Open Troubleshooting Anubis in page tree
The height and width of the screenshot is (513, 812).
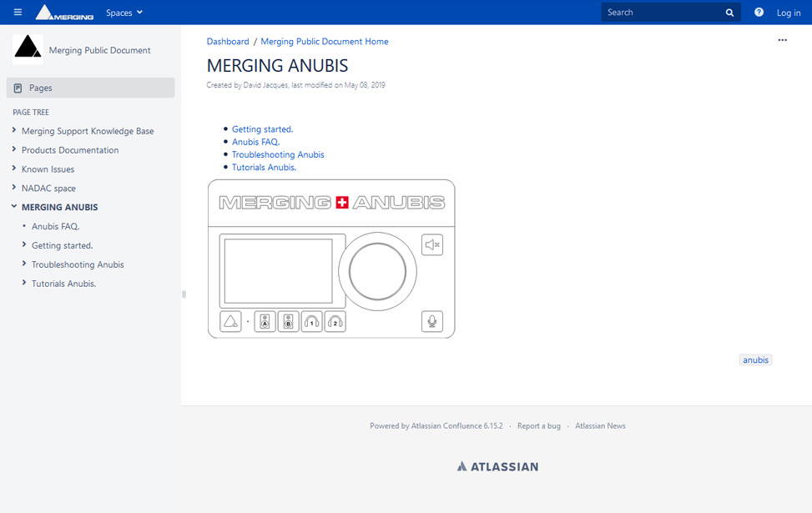78,264
